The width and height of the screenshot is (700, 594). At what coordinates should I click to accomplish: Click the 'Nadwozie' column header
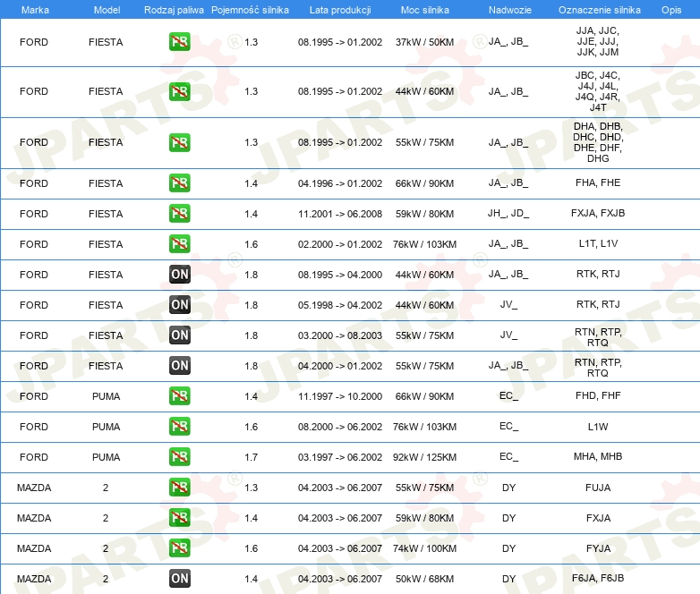point(508,9)
